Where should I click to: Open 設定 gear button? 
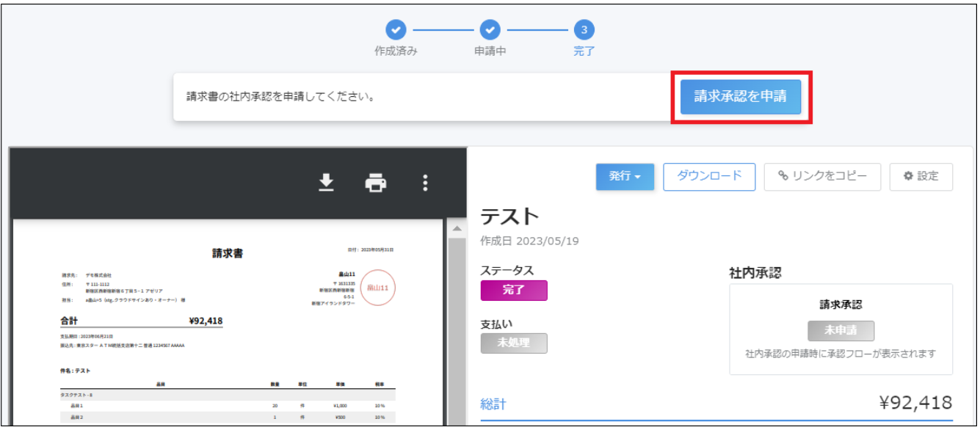coord(921,177)
